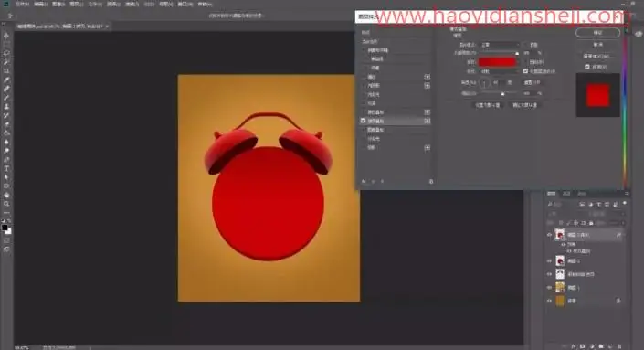Open the File menu
Image resolution: width=644 pixels, height=350 pixels.
click(22, 4)
